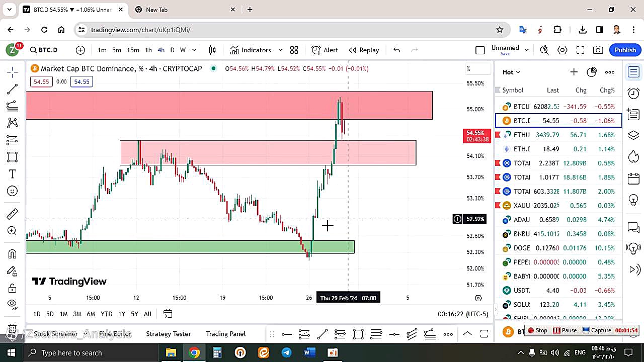This screenshot has height=362, width=644.
Task: Open the Strategy Tester tab
Action: [x=169, y=334]
